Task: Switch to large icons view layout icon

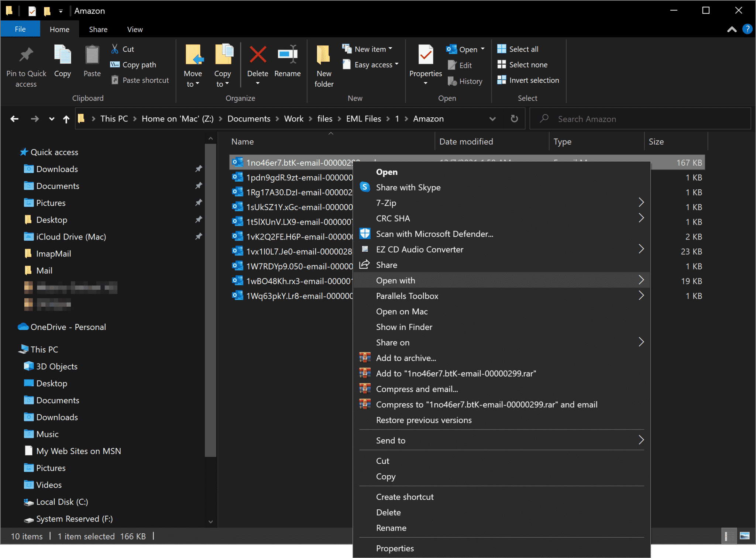Action: tap(745, 536)
